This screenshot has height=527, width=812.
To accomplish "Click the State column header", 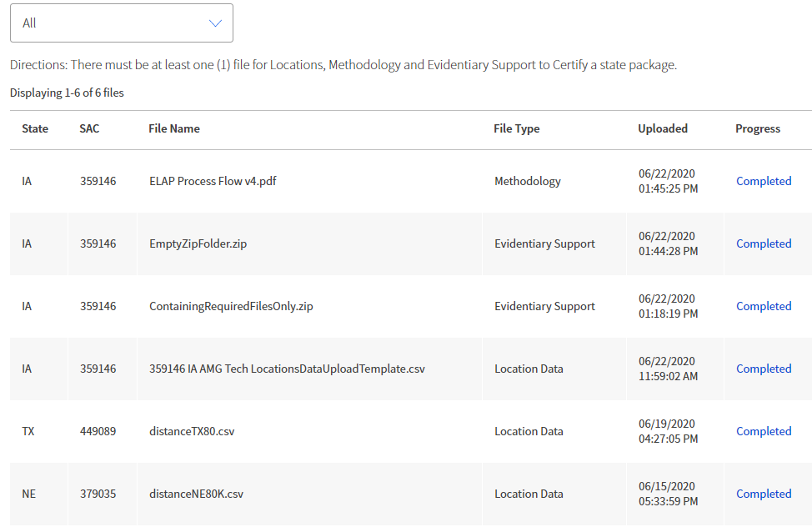I will tap(35, 128).
